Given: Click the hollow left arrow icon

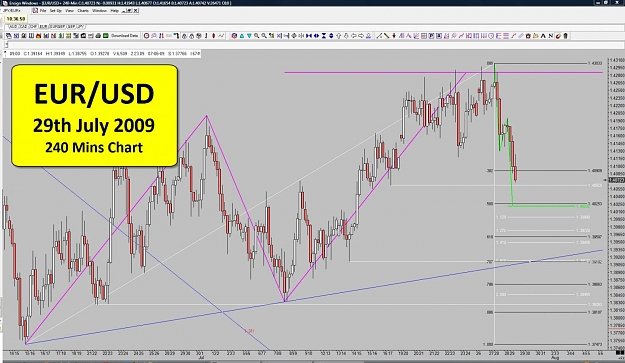Looking at the screenshot, I should (x=354, y=36).
